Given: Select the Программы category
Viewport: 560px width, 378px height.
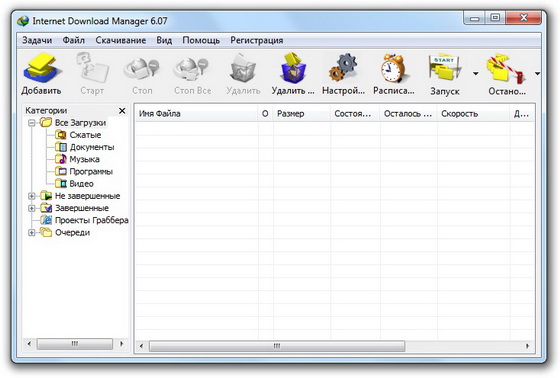Looking at the screenshot, I should click(x=91, y=171).
